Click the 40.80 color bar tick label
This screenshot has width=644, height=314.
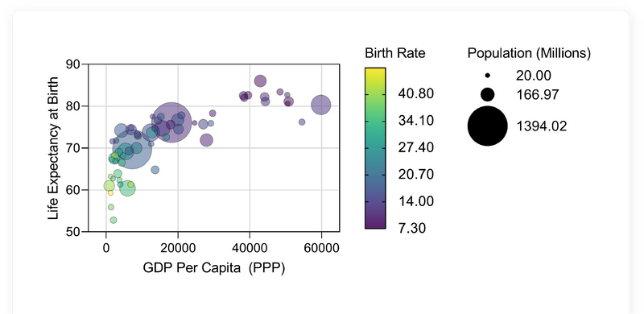click(x=415, y=93)
